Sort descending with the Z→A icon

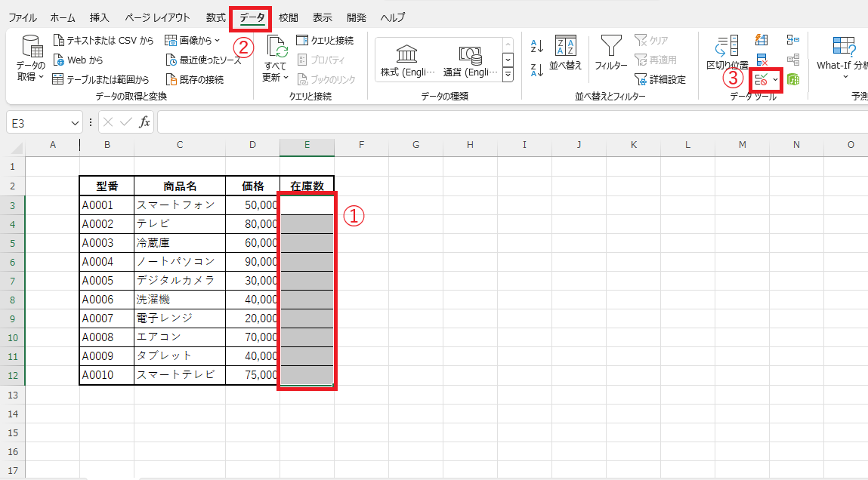coord(537,70)
